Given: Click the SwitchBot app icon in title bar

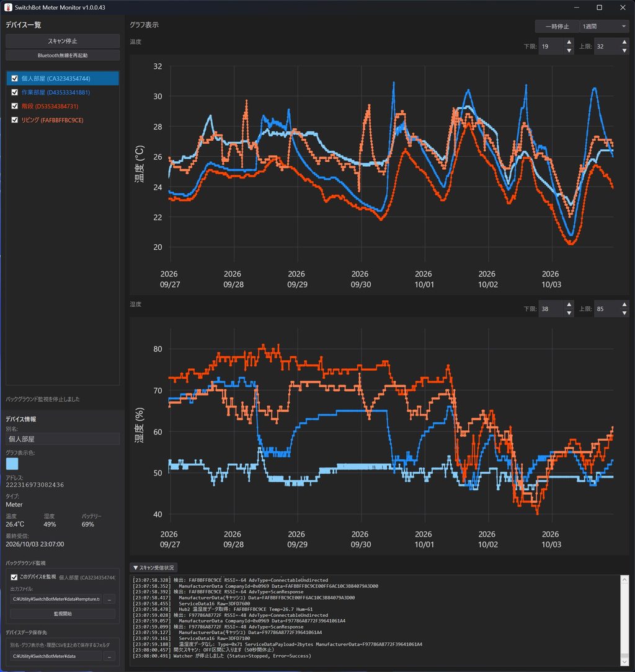Looking at the screenshot, I should click(8, 7).
